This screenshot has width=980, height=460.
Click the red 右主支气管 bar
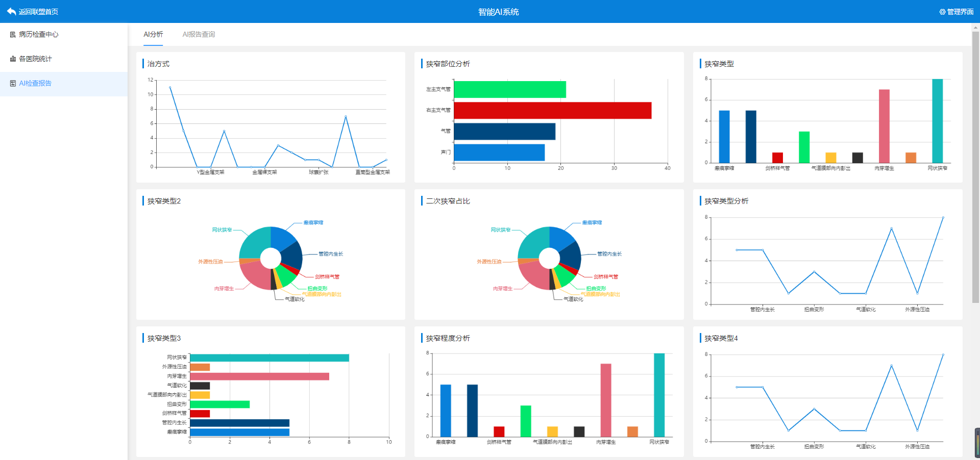point(552,110)
